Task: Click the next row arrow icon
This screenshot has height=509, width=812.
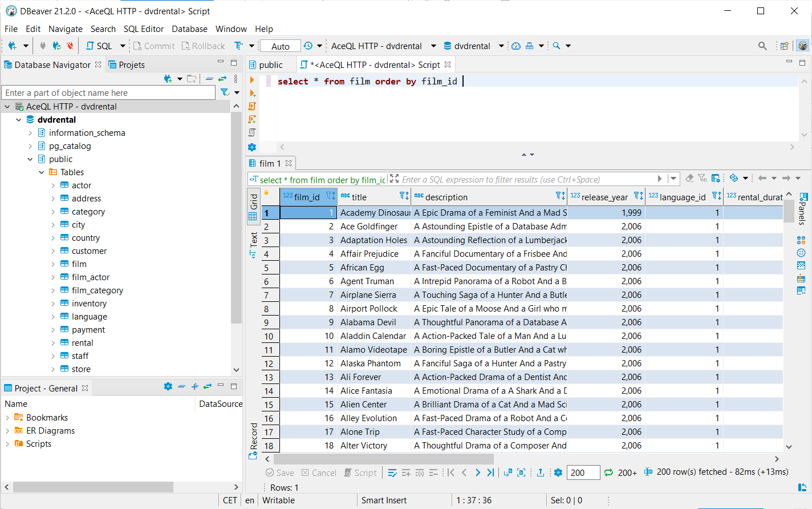Action: [x=477, y=472]
